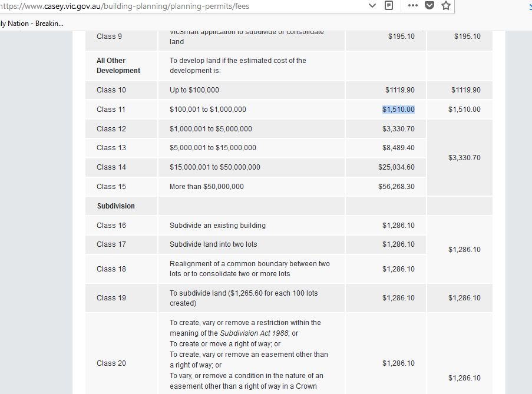
Task: Click 'To subdivide land ($1,265.60 for each' text
Action: 243,298
